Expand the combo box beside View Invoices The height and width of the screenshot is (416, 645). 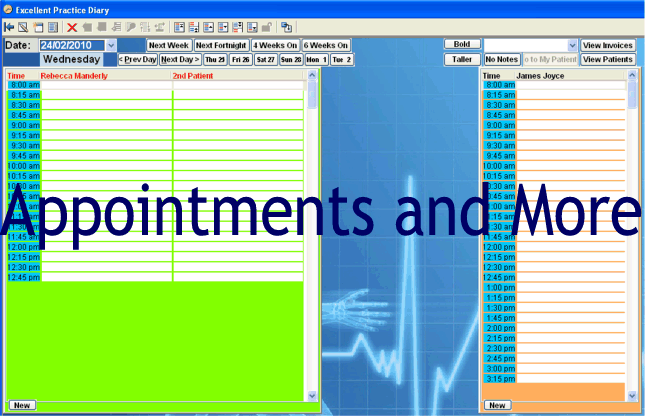(x=572, y=45)
